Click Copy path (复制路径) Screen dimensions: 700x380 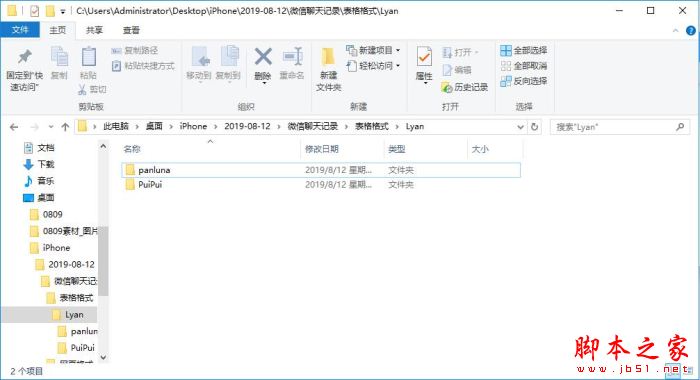click(x=134, y=50)
